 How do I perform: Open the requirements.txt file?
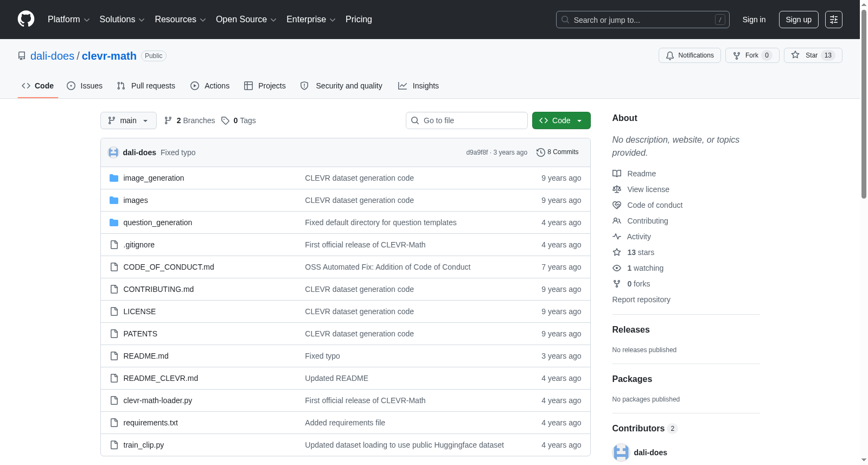(x=151, y=423)
